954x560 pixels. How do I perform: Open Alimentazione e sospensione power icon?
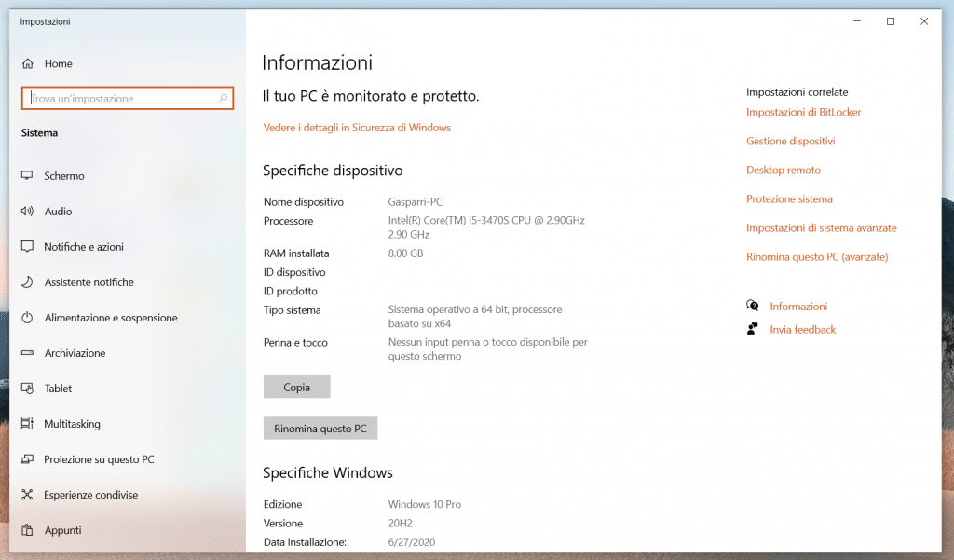tap(27, 318)
